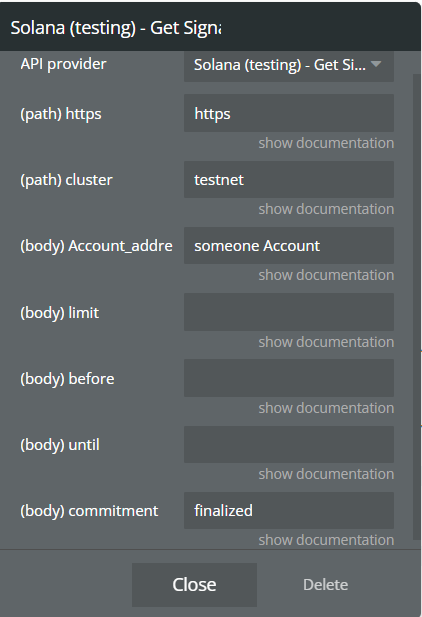Click the (path) https input field
This screenshot has height=617, width=422.
tap(289, 113)
